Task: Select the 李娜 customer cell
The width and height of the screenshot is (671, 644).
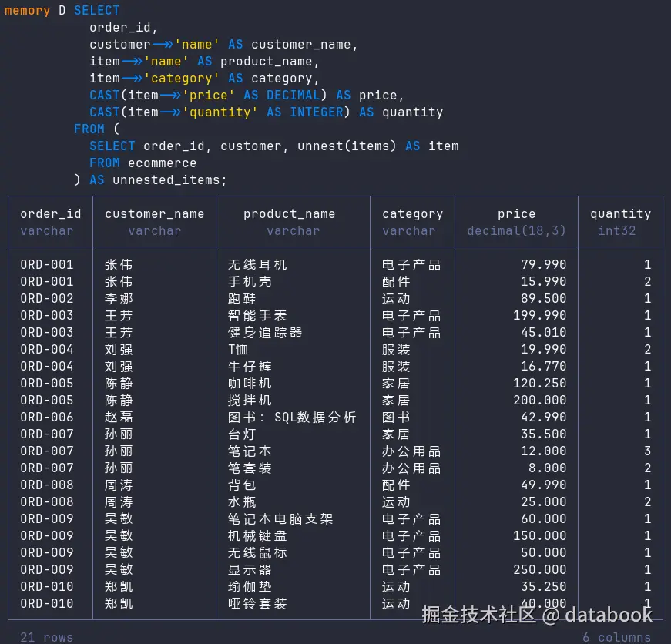Action: tap(119, 298)
